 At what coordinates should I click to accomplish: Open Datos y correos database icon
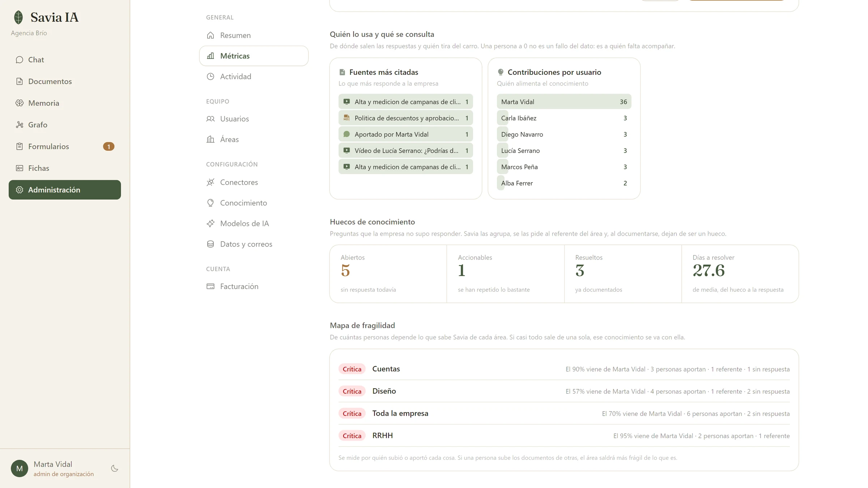coord(210,244)
